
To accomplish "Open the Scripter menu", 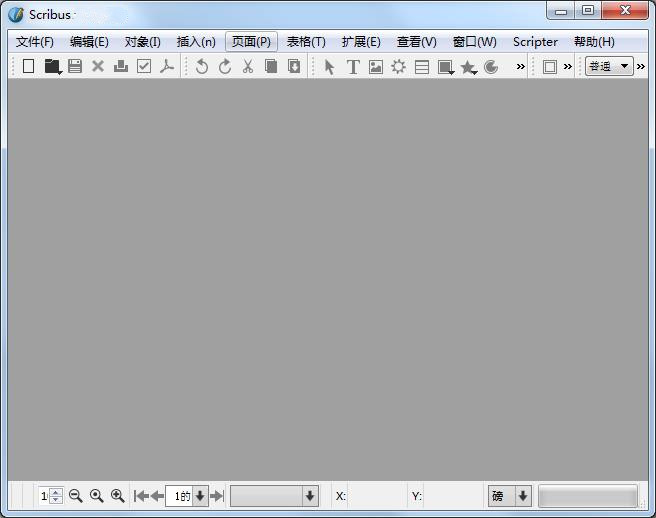I will (535, 42).
